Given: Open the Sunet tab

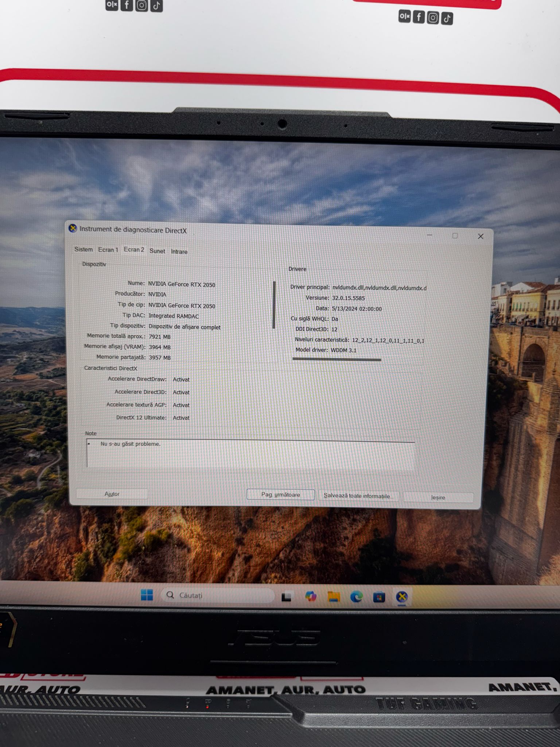Looking at the screenshot, I should (157, 251).
